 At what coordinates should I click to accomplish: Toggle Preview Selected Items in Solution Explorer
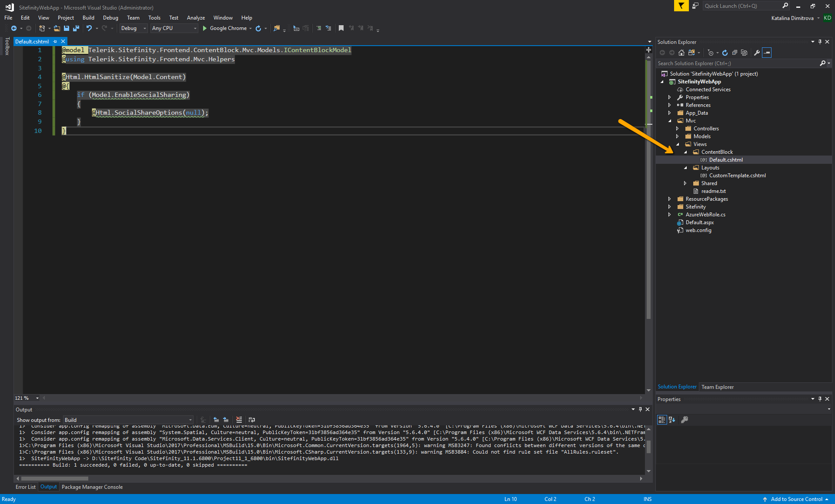click(767, 53)
